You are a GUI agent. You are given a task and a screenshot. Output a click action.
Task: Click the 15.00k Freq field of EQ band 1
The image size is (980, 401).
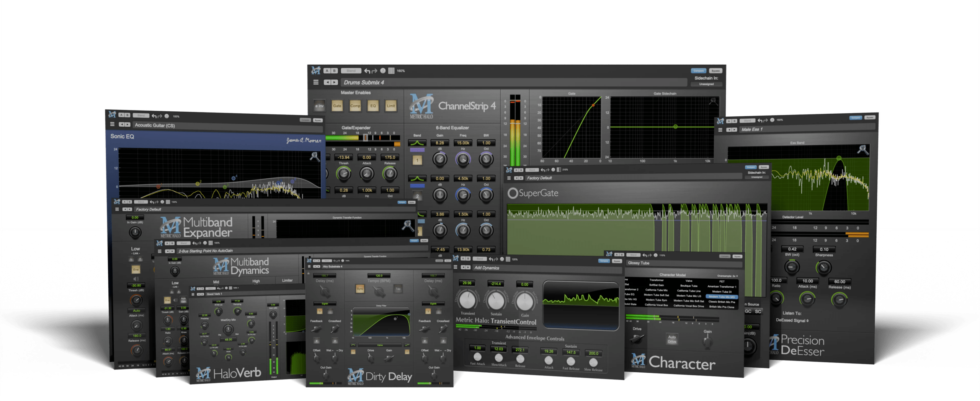(x=463, y=143)
